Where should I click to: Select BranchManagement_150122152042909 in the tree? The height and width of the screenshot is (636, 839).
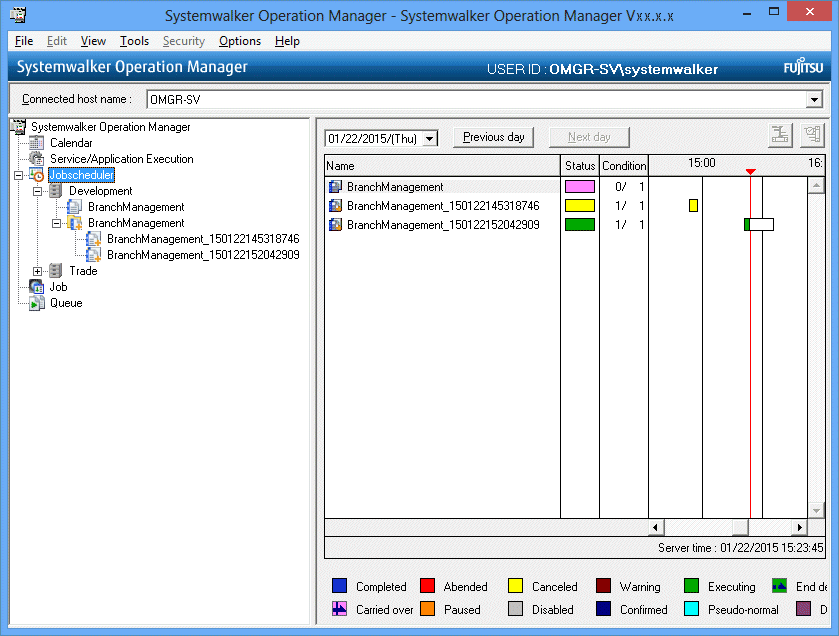[203, 255]
